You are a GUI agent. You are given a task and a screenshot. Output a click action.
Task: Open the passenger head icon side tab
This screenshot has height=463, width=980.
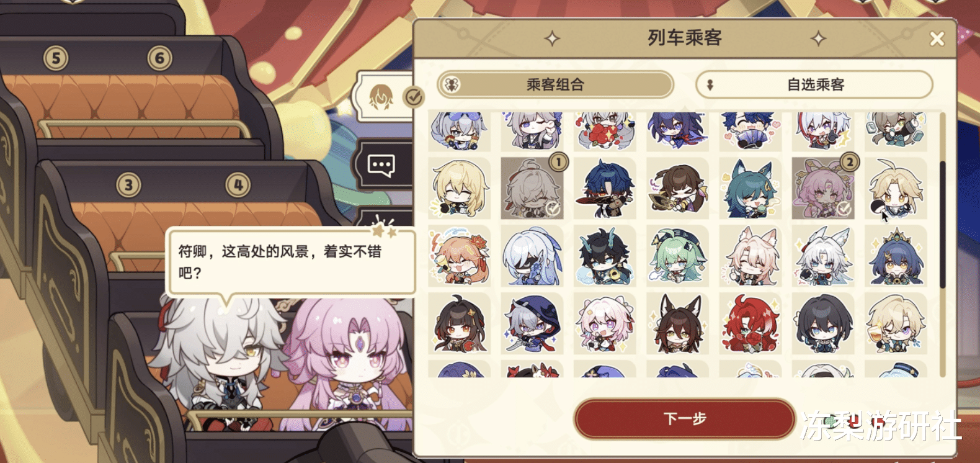coord(382,96)
